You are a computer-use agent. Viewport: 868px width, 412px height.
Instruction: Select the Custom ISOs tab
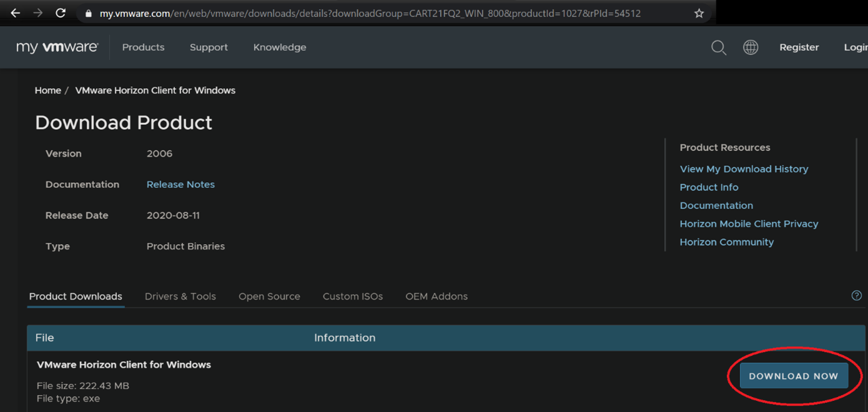coord(352,297)
